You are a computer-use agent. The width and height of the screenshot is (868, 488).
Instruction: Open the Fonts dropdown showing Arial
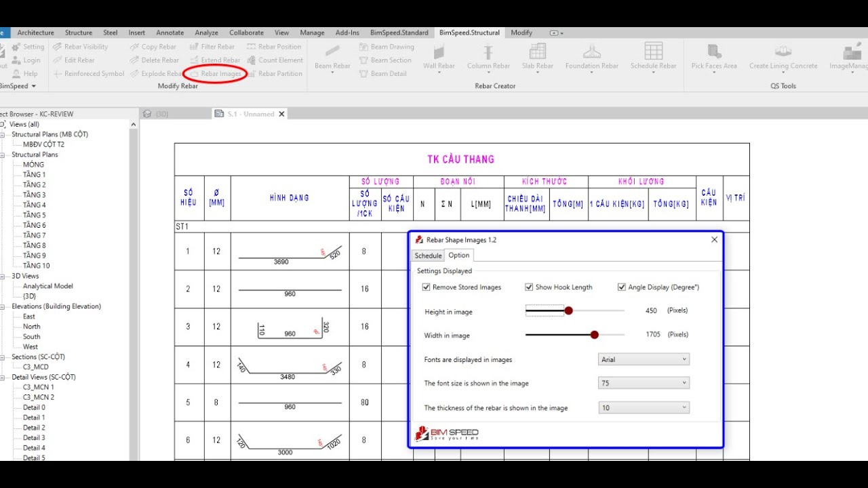[x=644, y=359]
